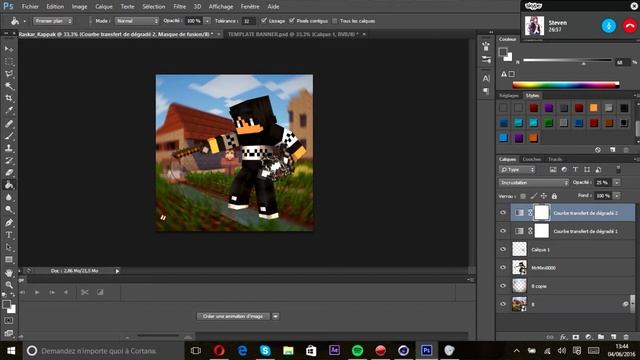Open the layer Opacité slider arrow
This screenshot has height=360, width=640.
(617, 182)
